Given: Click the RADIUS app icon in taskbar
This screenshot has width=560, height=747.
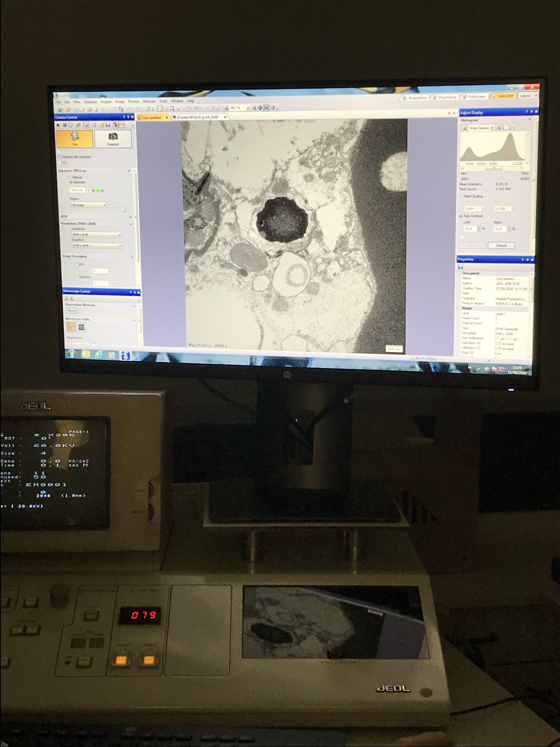Looking at the screenshot, I should coord(126,355).
